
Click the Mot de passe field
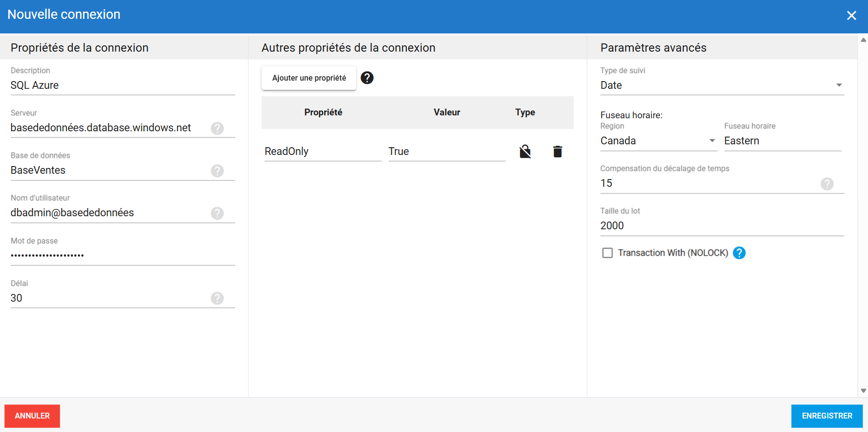click(123, 255)
